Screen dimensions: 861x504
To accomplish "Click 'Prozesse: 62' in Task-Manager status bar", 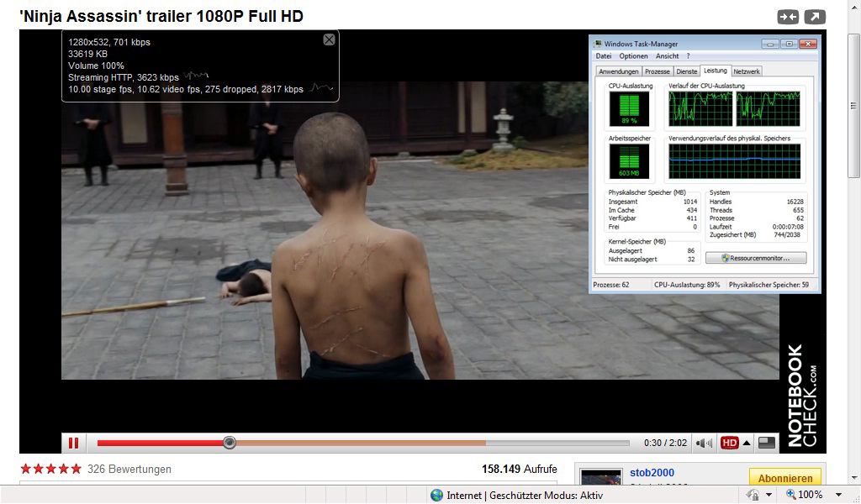I will point(611,285).
